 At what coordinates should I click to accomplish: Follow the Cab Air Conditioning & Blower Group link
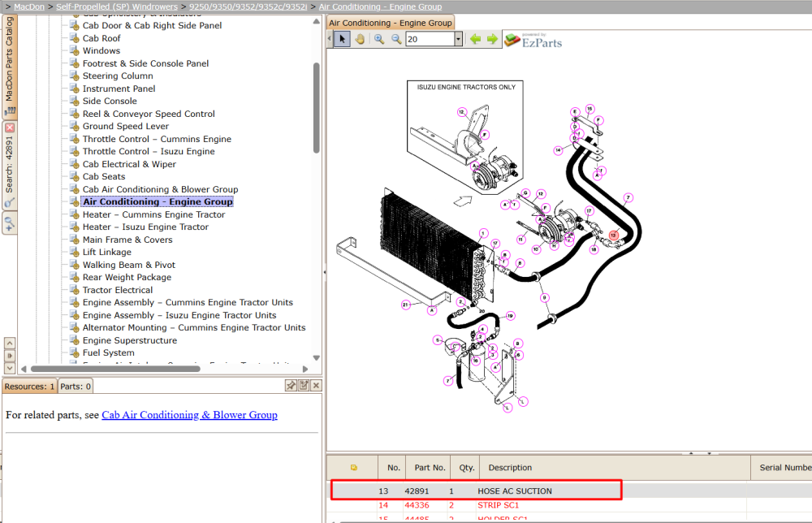(189, 415)
